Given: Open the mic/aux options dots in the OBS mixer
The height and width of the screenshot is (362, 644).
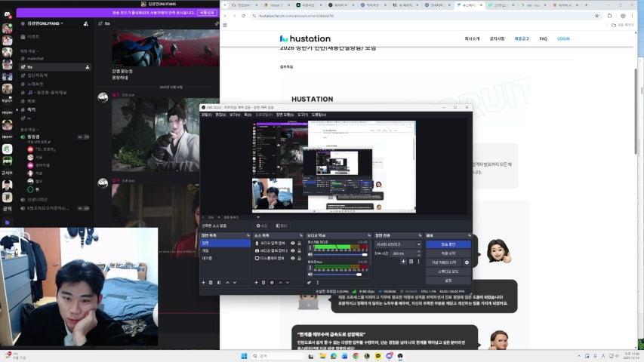Looking at the screenshot, I should (x=310, y=268).
